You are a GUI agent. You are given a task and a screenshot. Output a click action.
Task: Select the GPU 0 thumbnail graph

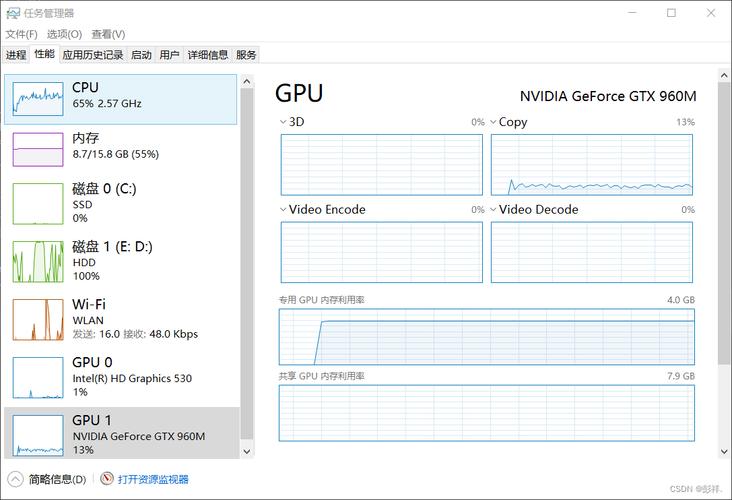point(38,377)
